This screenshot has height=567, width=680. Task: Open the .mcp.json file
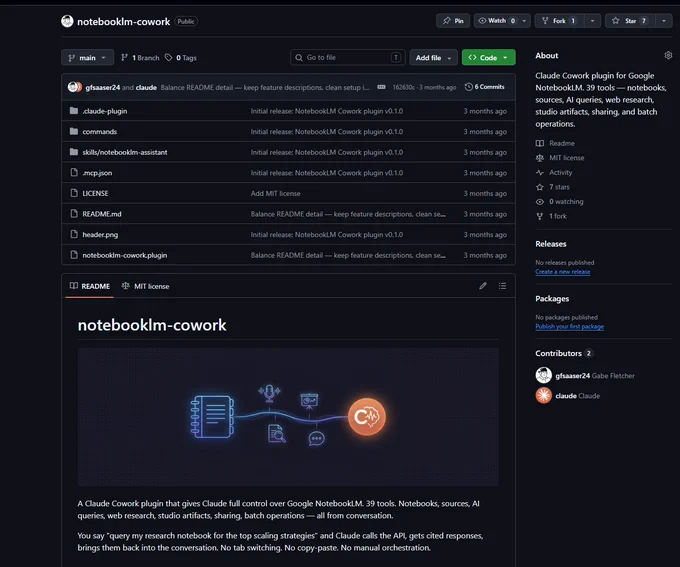point(97,173)
